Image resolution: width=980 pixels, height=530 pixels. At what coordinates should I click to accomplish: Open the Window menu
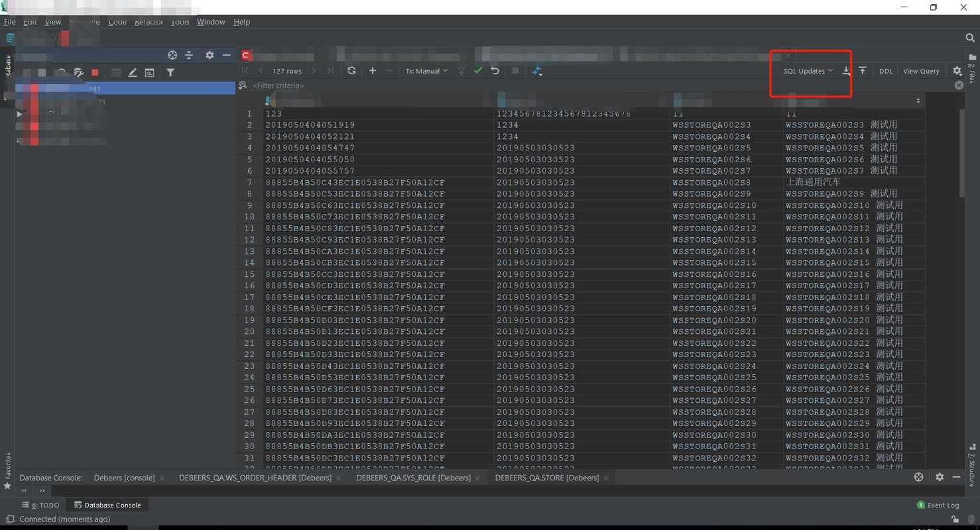pos(211,22)
